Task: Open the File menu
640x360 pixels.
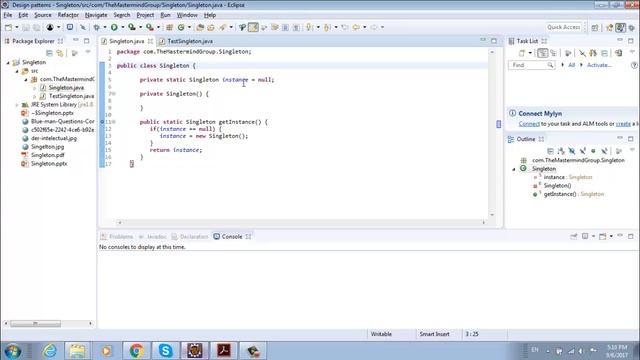Action: [x=8, y=15]
